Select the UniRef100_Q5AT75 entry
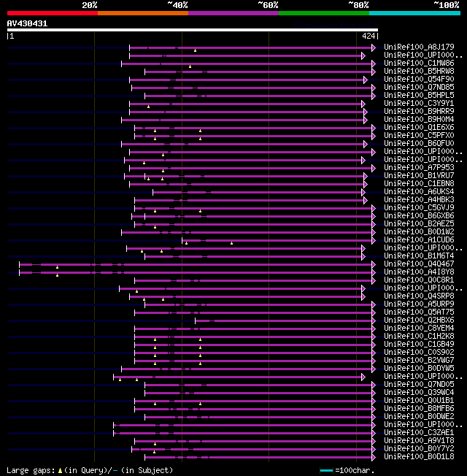This screenshot has height=476, width=467. click(419, 312)
